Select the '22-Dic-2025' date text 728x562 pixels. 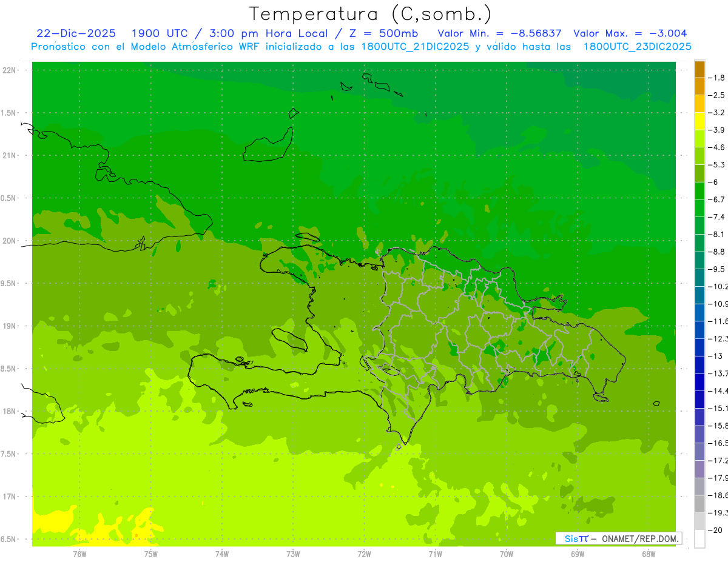(76, 33)
